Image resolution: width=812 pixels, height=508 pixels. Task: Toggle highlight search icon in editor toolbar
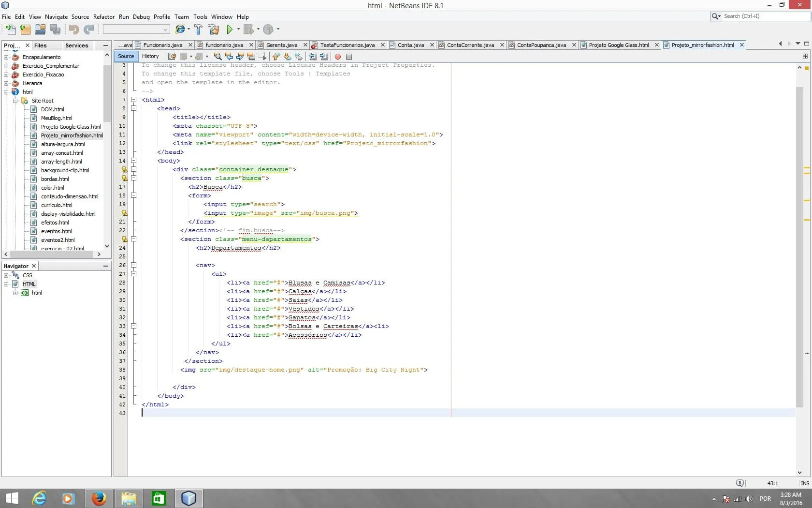[251, 57]
